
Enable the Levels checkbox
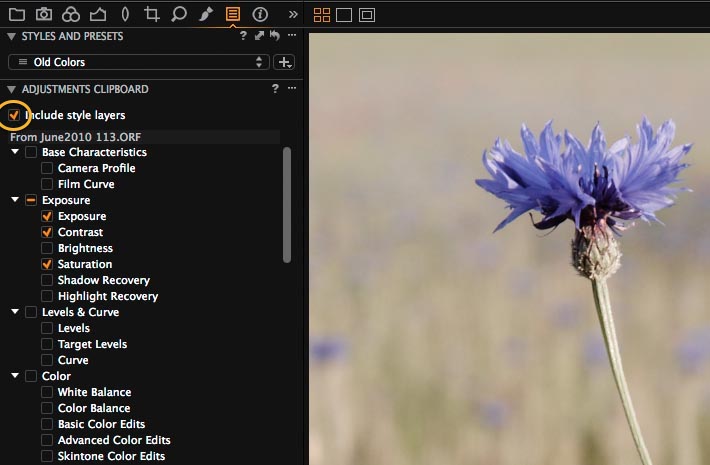[x=47, y=328]
